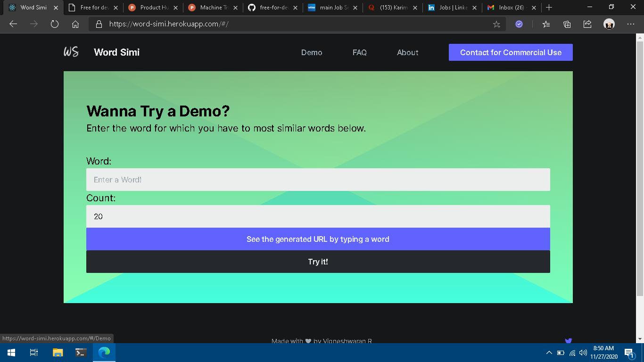Screen dimensions: 644x362
Task: Open the Twitter bird link in the footer
Action: pos(569,340)
